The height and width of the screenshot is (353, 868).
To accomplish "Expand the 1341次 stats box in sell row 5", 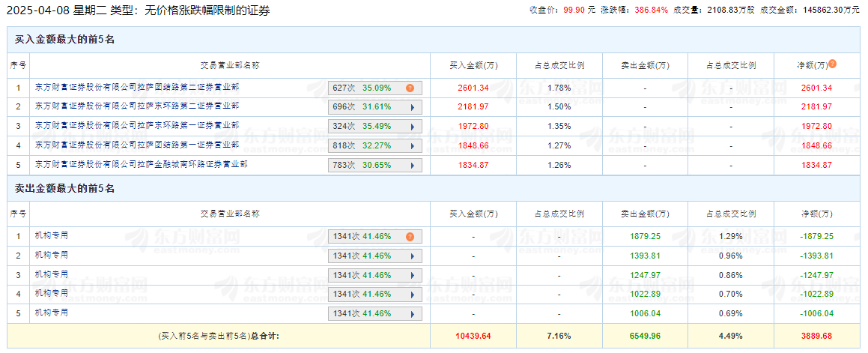I will click(x=374, y=313).
